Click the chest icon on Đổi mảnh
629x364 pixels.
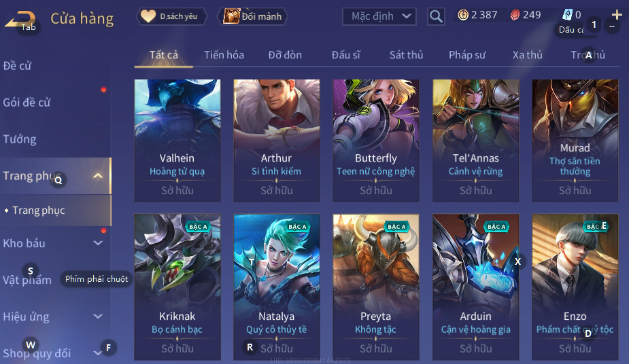click(231, 16)
